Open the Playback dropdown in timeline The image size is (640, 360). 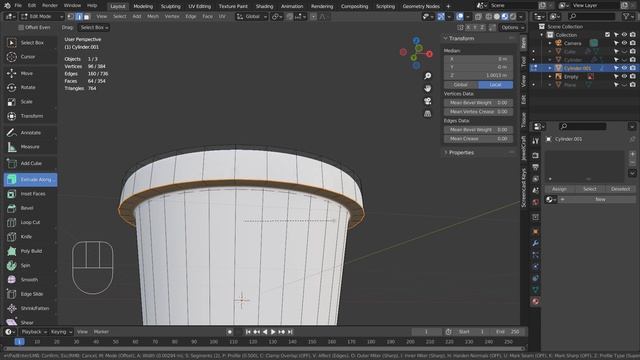tap(33, 332)
